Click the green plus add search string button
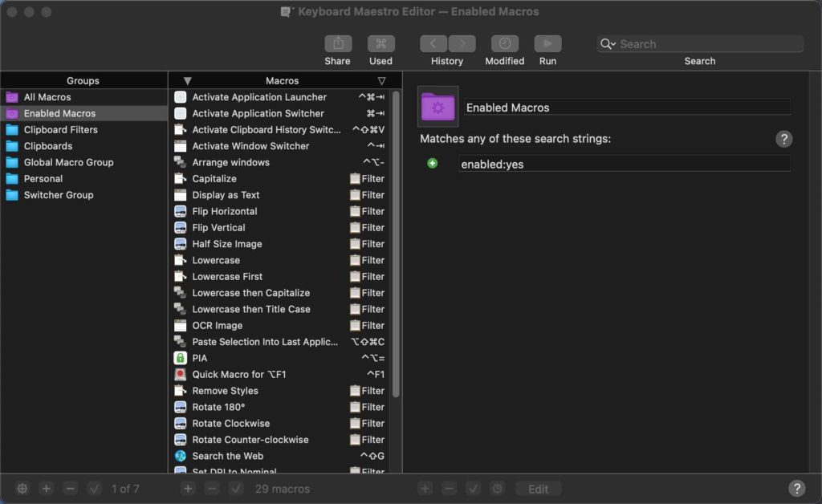Screen dimensions: 822x504 [432, 164]
